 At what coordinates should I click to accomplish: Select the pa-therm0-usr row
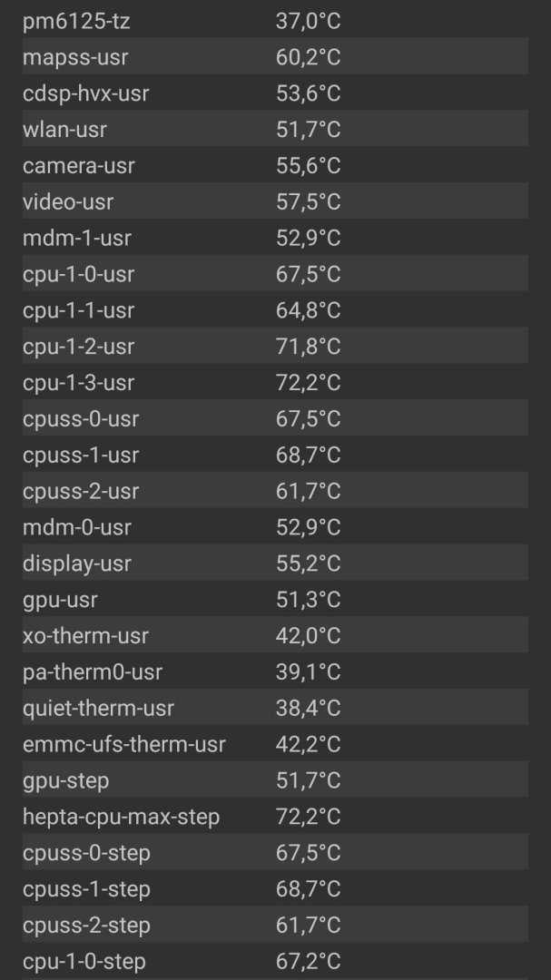coord(275,671)
